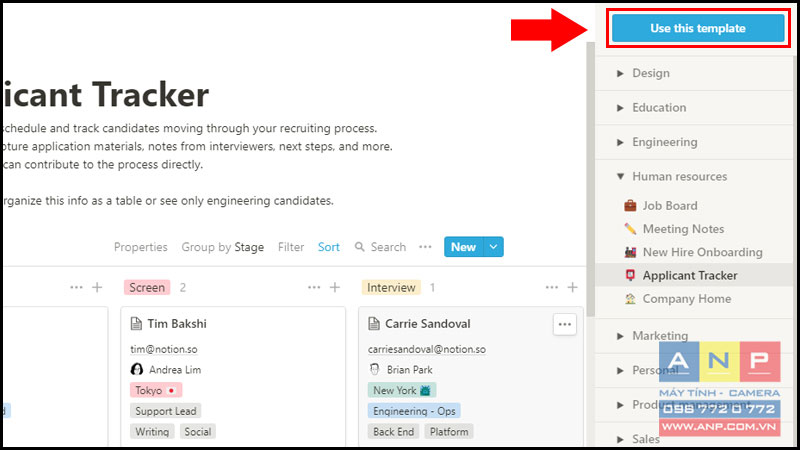Click the Meeting Notes pencil icon
Image resolution: width=800 pixels, height=450 pixels.
point(631,229)
